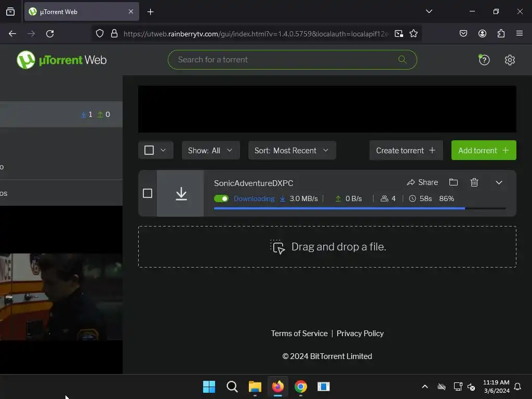This screenshot has height=399, width=532.
Task: Open SonicAdventureDXPC containing folder
Action: (453, 182)
